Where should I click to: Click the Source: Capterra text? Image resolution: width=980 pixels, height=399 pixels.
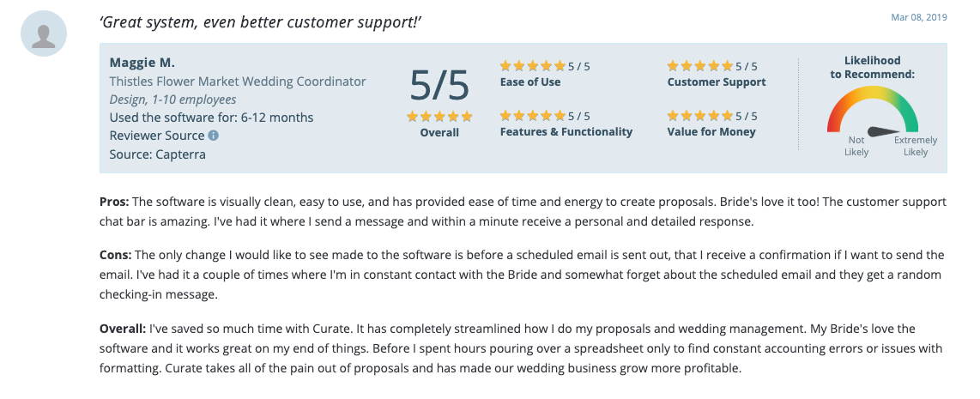coord(157,154)
